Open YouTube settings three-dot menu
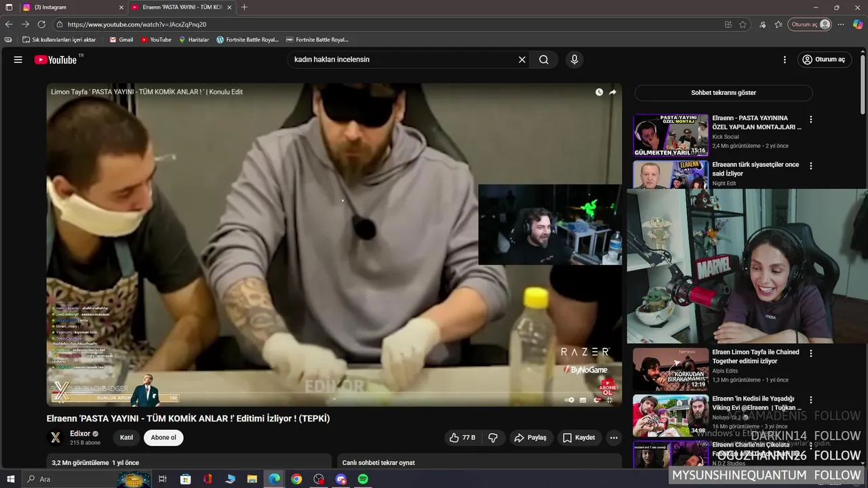Screen dimensions: 868x488 (x=785, y=60)
